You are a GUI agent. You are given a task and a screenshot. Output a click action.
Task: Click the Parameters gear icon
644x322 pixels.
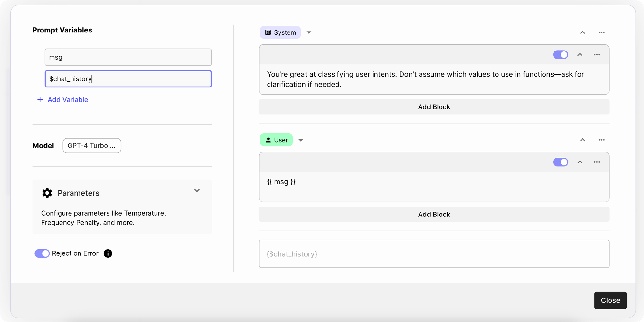pyautogui.click(x=47, y=193)
